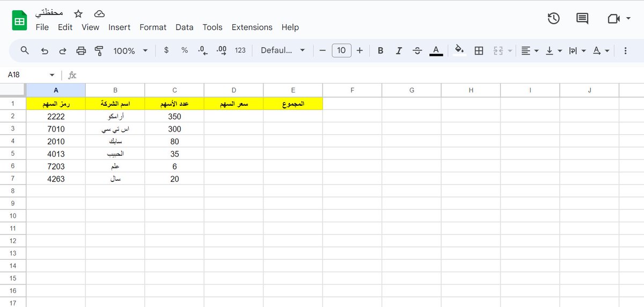Open the text wrapping dropdown

pyautogui.click(x=577, y=50)
